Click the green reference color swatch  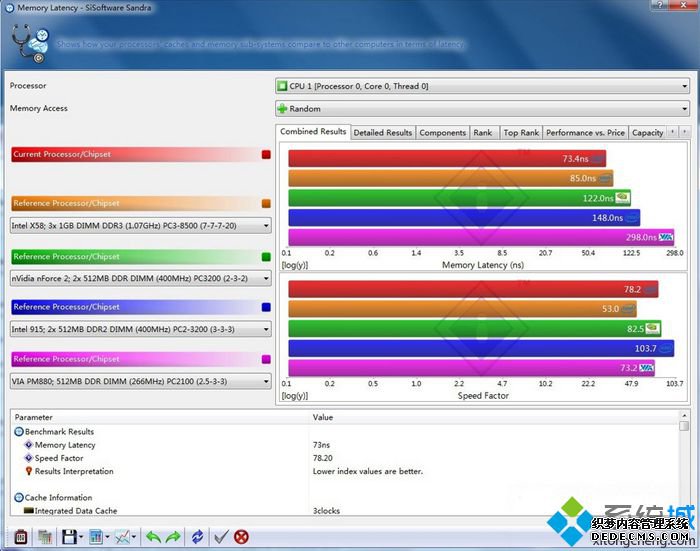pos(266,257)
